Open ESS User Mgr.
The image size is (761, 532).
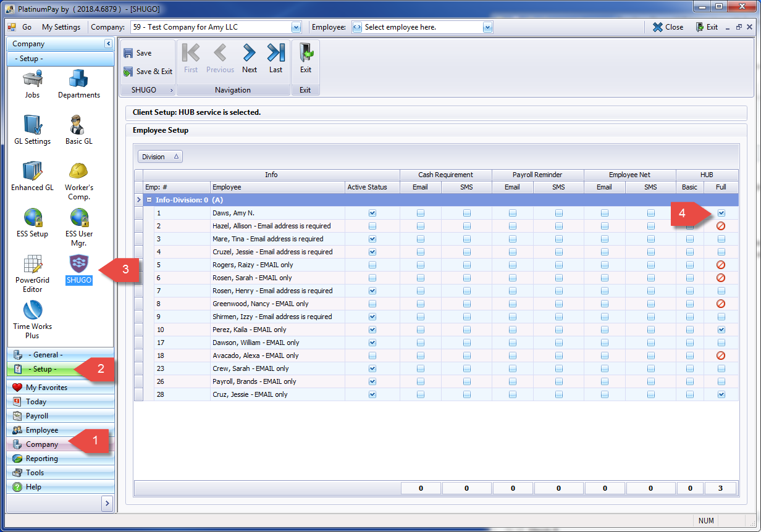(x=79, y=227)
